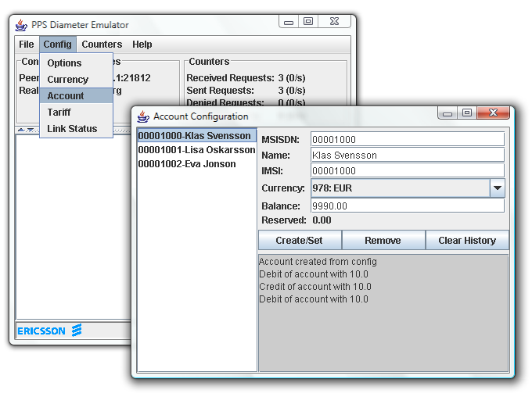Viewport: 532px width, 397px height.
Task: Select the Currency menu entry
Action: [x=76, y=80]
